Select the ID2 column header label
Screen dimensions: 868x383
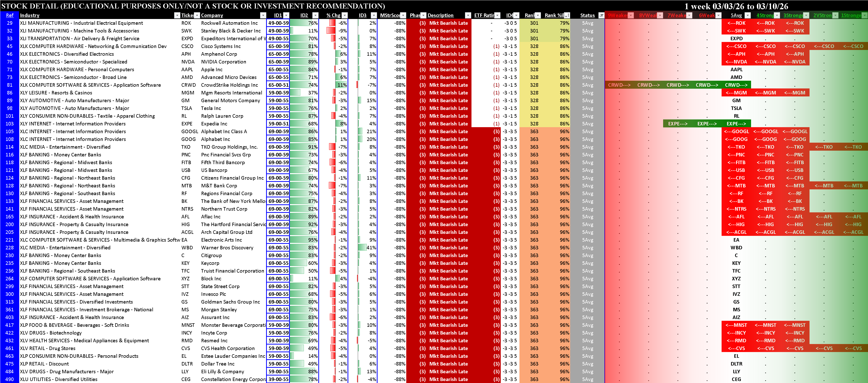(304, 15)
